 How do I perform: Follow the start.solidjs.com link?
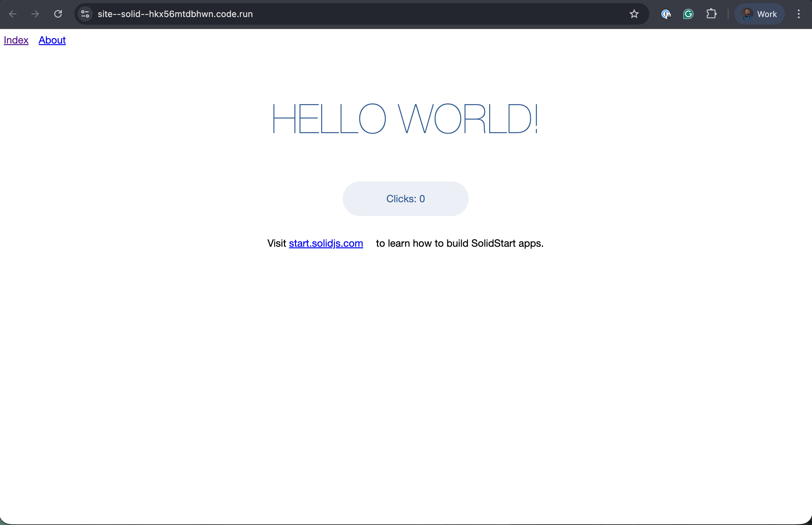click(x=326, y=243)
